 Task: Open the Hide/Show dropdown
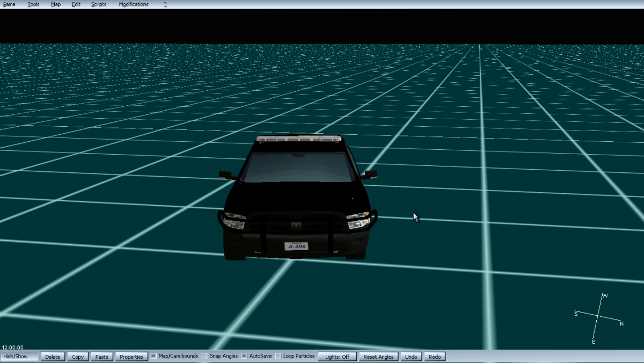[x=19, y=357]
